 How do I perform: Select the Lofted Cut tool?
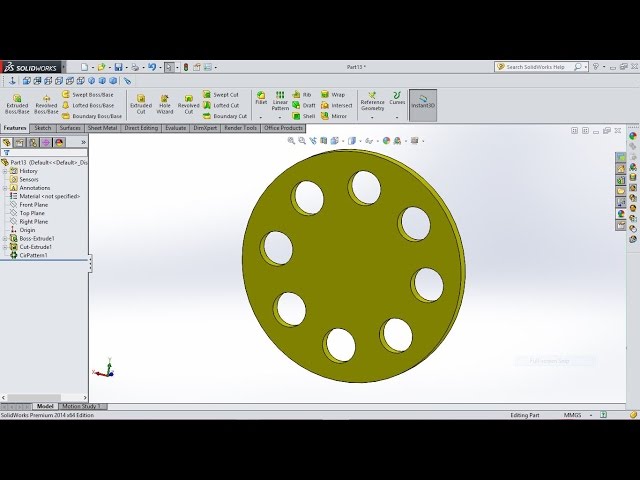[x=221, y=105]
